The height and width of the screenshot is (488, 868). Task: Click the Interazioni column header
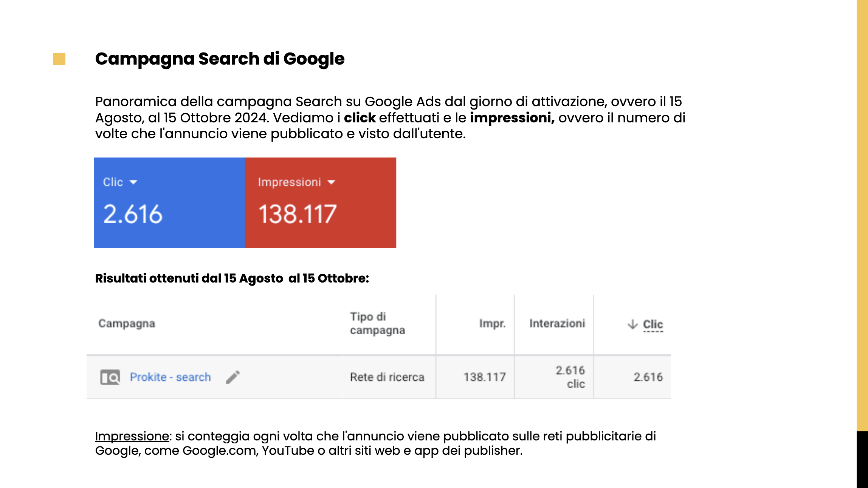557,324
